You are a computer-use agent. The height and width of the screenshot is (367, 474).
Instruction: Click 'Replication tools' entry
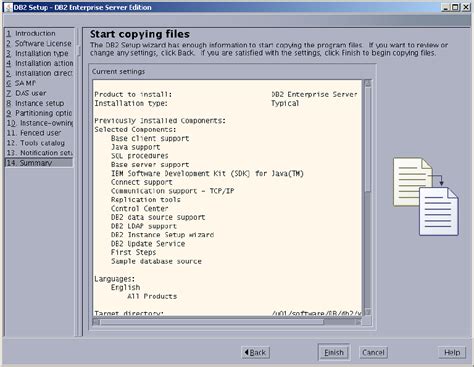[x=146, y=200]
